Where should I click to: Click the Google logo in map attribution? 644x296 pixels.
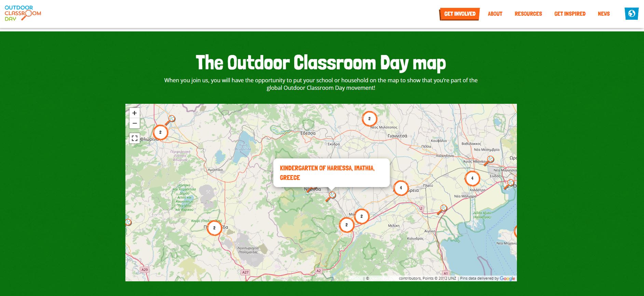click(507, 278)
